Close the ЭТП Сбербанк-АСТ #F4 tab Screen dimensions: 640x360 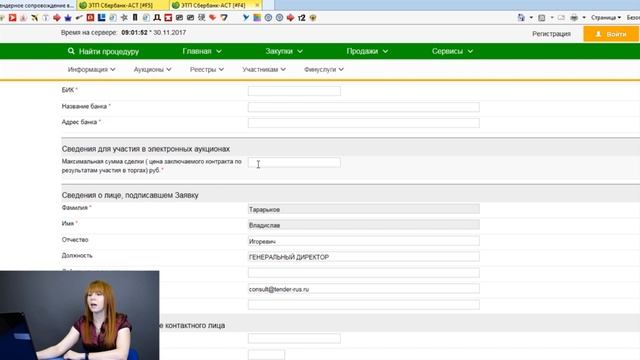click(257, 5)
